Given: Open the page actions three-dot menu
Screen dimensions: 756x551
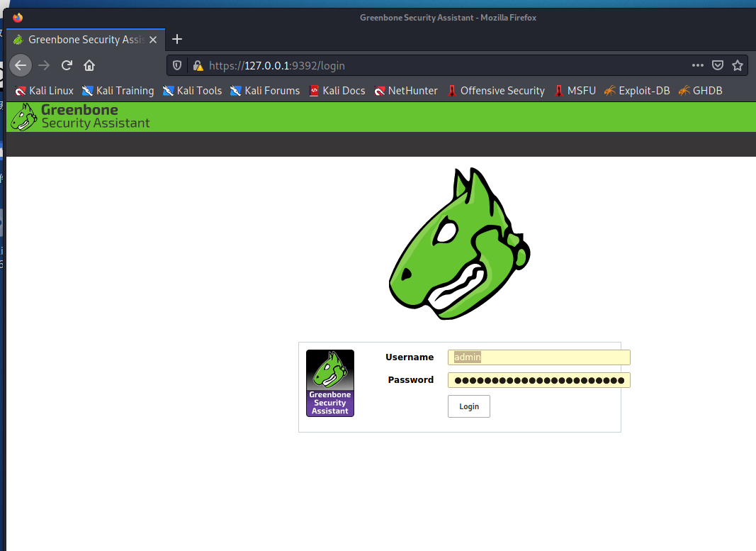Looking at the screenshot, I should 698,65.
